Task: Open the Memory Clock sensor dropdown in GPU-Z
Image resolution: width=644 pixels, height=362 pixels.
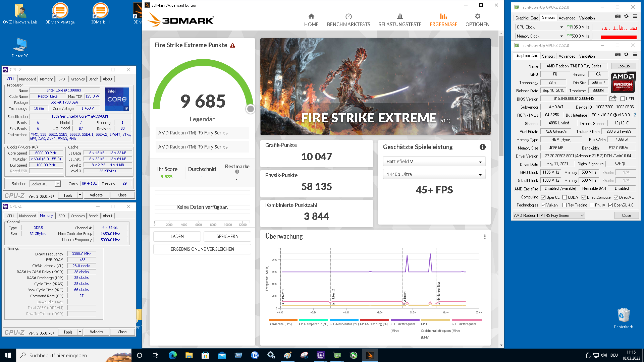Action: [540, 36]
